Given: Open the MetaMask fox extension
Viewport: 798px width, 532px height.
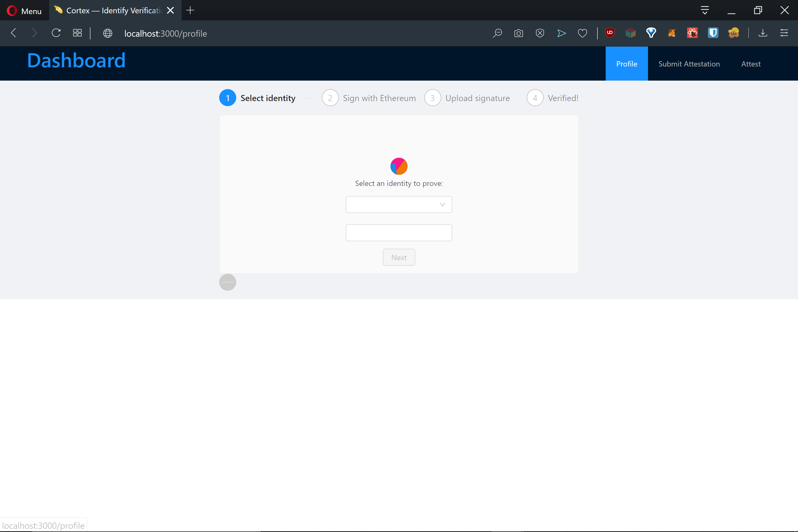Looking at the screenshot, I should [x=671, y=33].
